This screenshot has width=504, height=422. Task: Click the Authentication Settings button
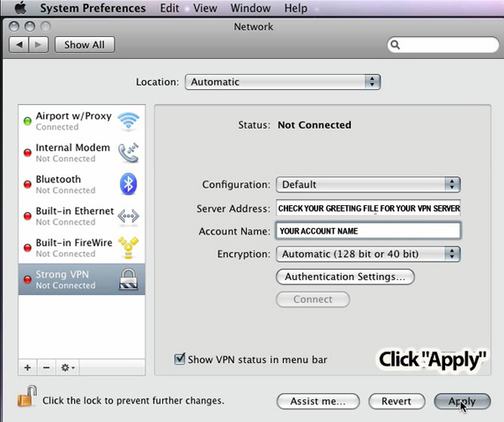coord(344,277)
